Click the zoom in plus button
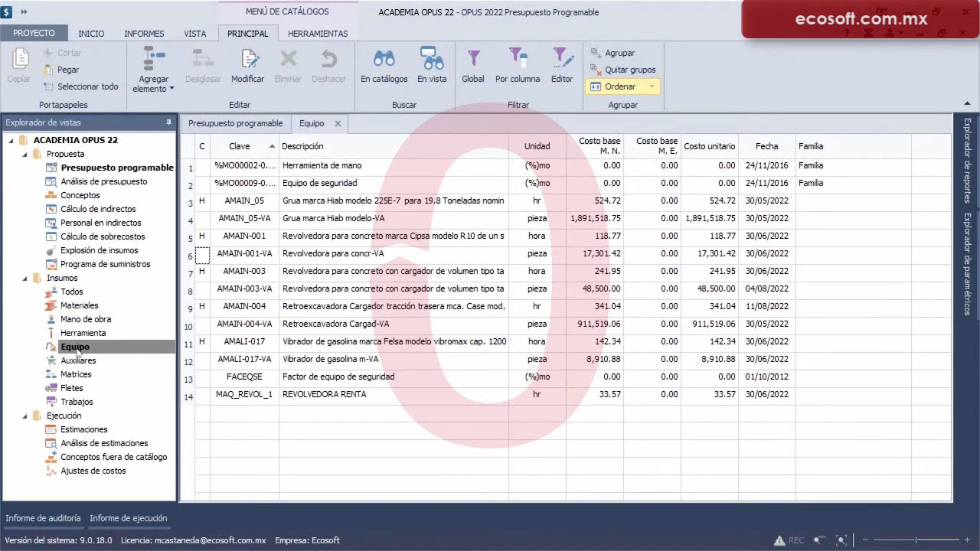Image resolution: width=980 pixels, height=551 pixels. pos(969,540)
